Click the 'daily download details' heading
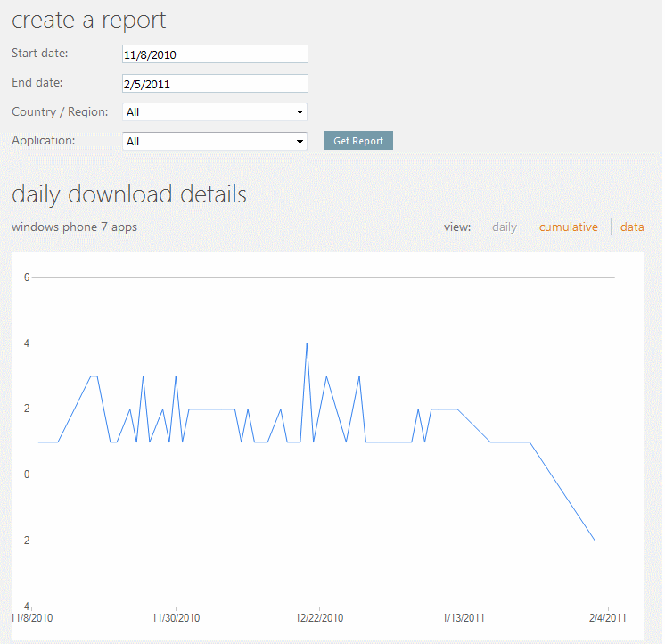Viewport: 665px width, 644px height. tap(129, 194)
